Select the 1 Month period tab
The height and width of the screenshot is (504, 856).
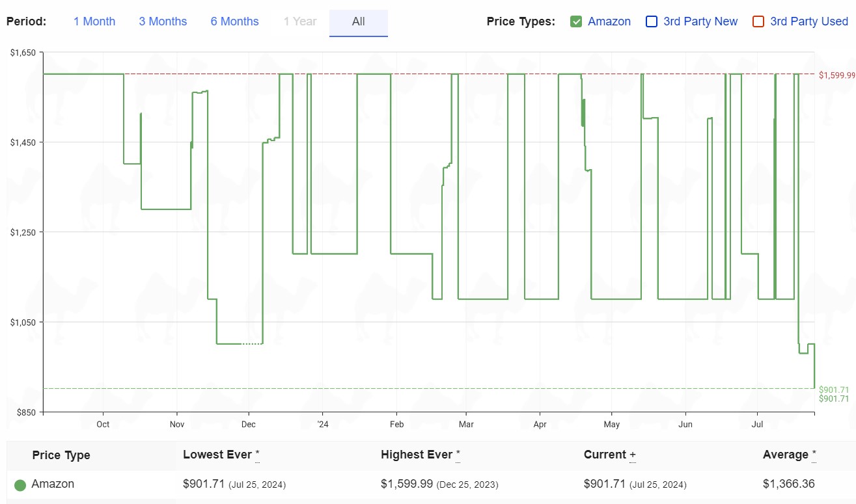[x=94, y=21]
